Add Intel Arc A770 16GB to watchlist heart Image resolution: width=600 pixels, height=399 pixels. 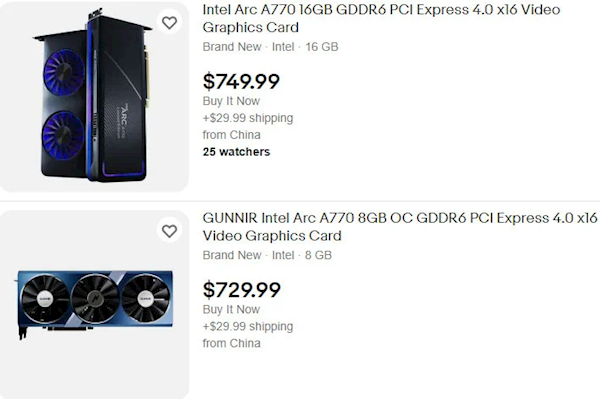pos(169,23)
